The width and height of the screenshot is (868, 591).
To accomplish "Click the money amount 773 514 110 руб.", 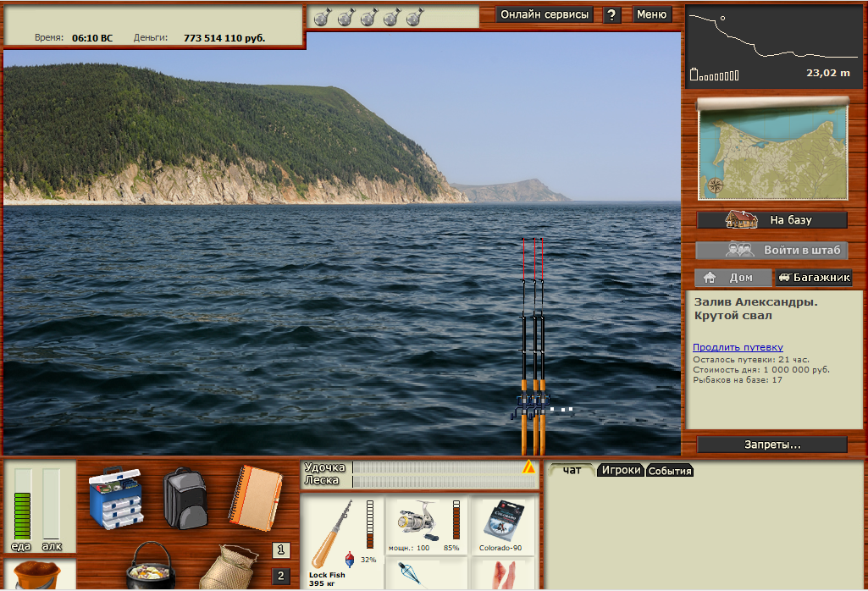I will 224,38.
